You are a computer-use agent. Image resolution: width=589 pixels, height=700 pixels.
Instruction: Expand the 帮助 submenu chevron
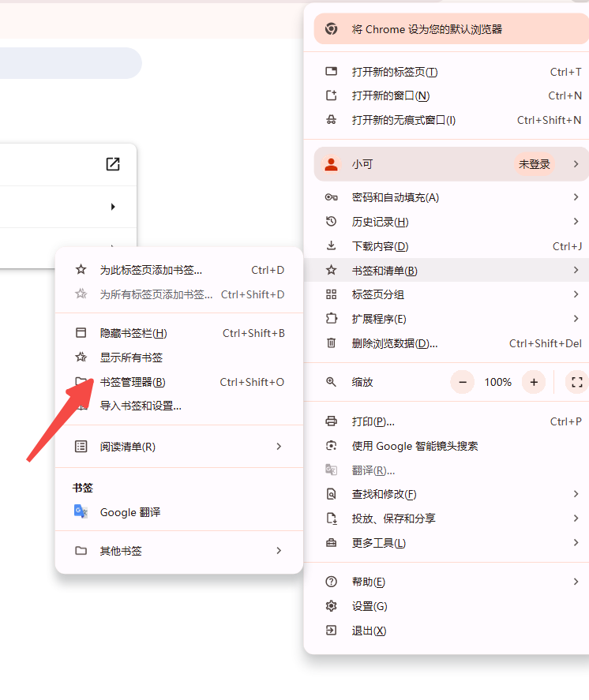(576, 582)
